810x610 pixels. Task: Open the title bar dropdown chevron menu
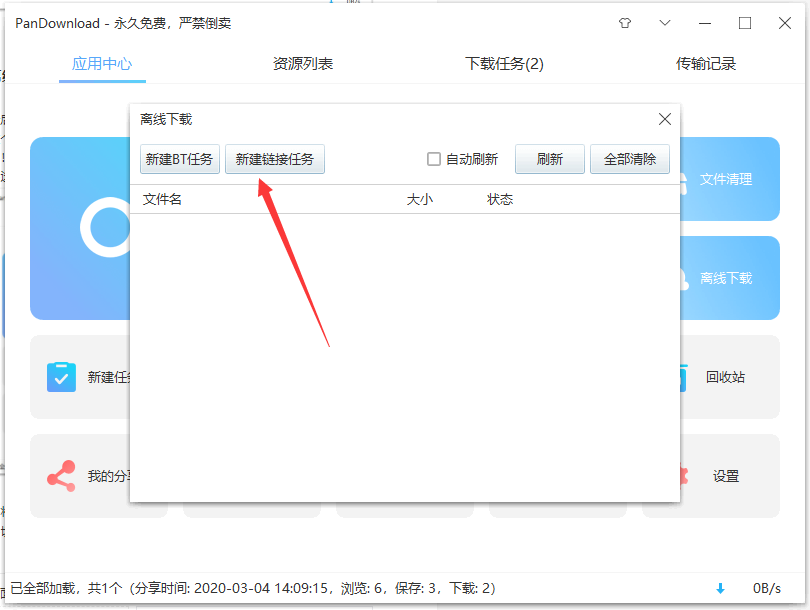pyautogui.click(x=665, y=23)
